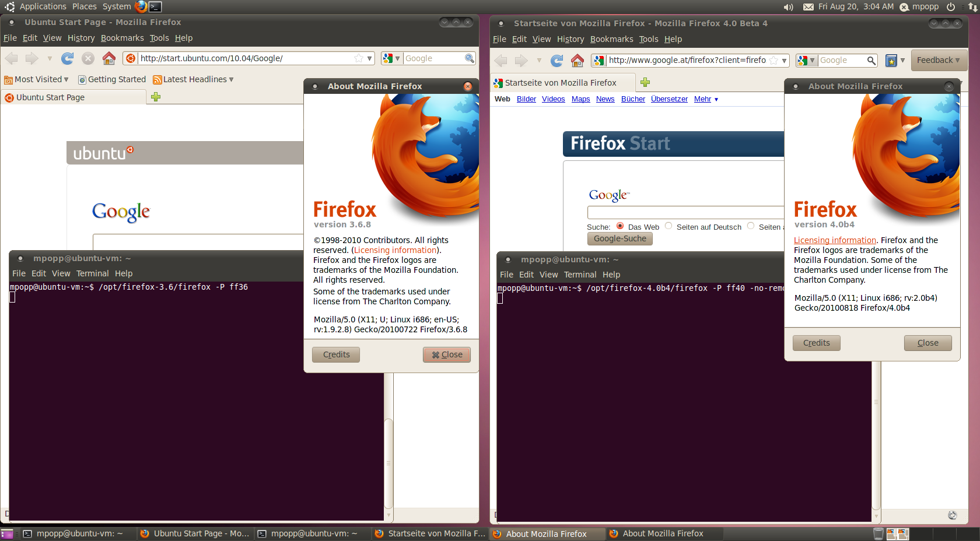
Task: Select 'Das Web' search radio option
Action: (x=620, y=226)
